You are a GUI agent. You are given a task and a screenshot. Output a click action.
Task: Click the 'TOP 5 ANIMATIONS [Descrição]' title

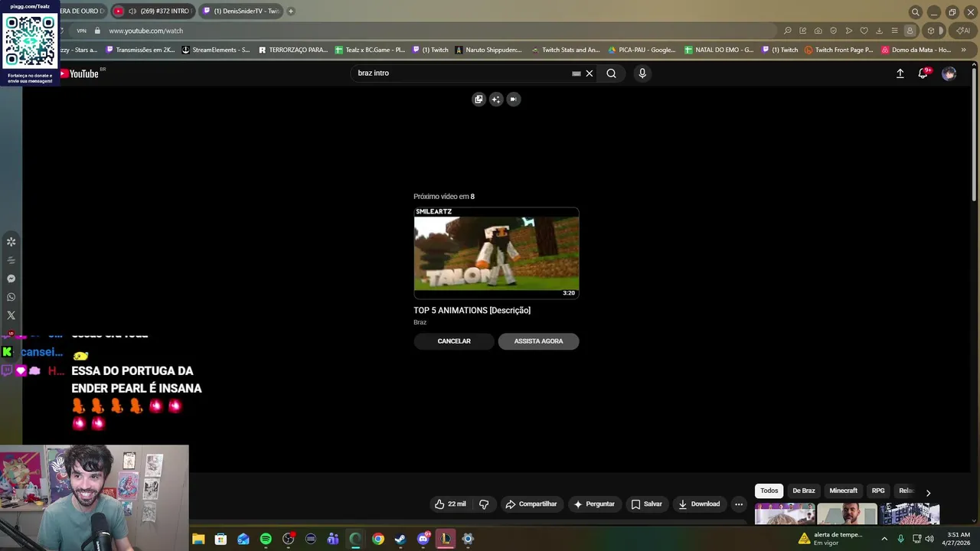(x=472, y=310)
